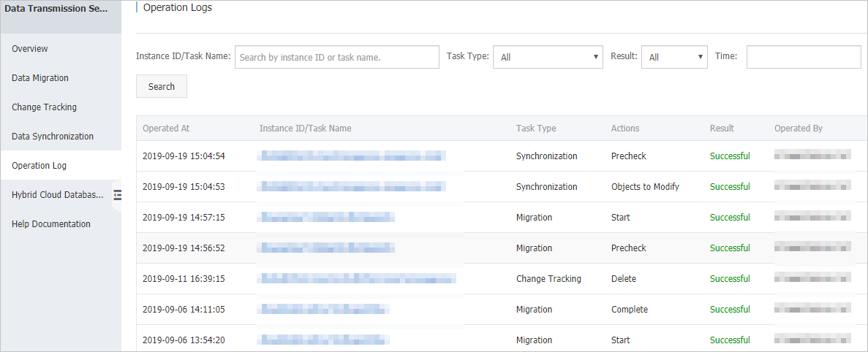Image resolution: width=868 pixels, height=352 pixels.
Task: Click the Operated At column header
Action: [x=166, y=129]
